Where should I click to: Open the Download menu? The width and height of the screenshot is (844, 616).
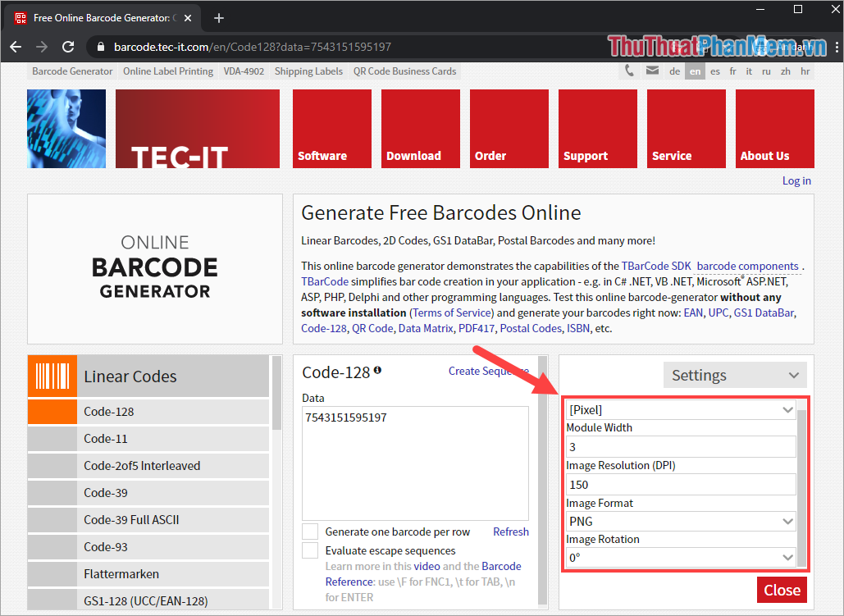tap(420, 128)
